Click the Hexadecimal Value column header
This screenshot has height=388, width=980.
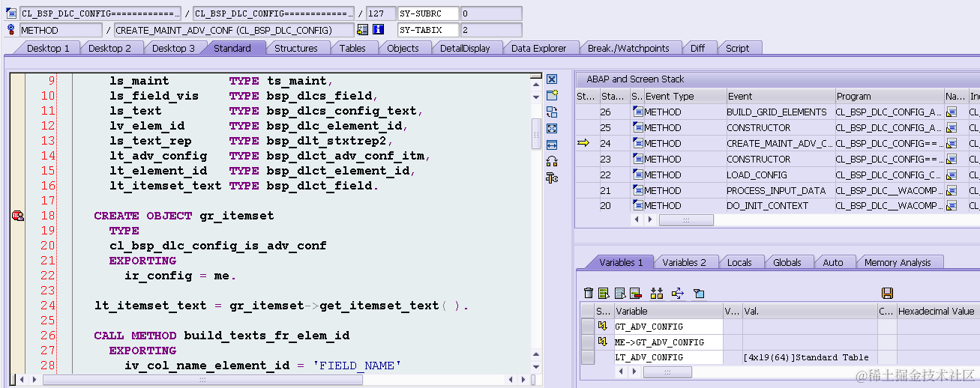[x=938, y=311]
